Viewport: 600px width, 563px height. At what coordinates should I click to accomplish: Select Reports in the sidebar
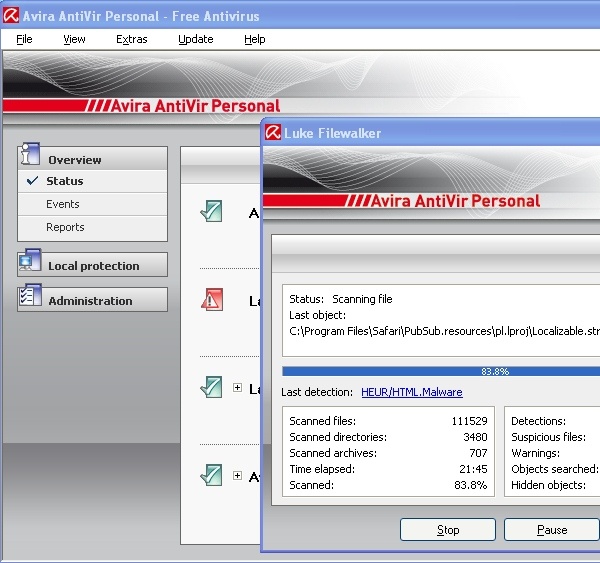click(92, 227)
